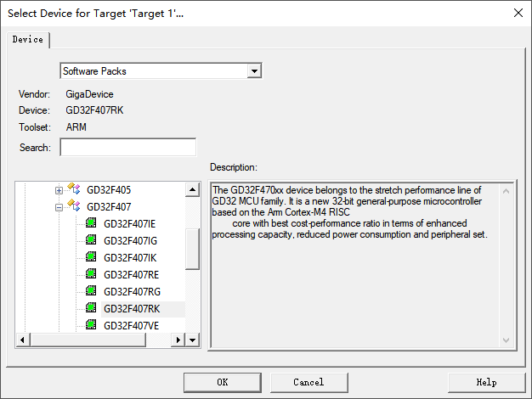
Task: Click the chip icon beside GD32F407IE
Action: tap(91, 222)
